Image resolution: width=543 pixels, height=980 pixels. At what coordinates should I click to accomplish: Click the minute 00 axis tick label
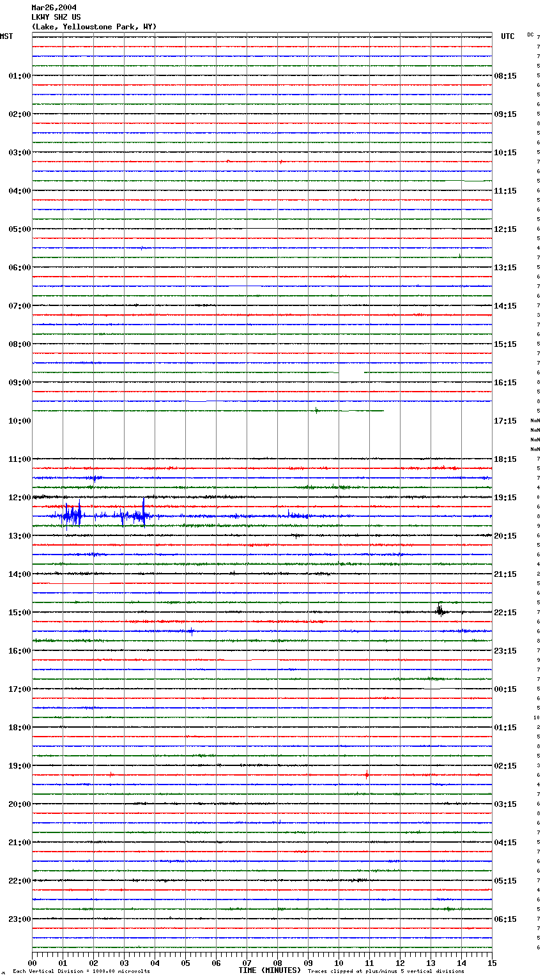click(x=32, y=963)
